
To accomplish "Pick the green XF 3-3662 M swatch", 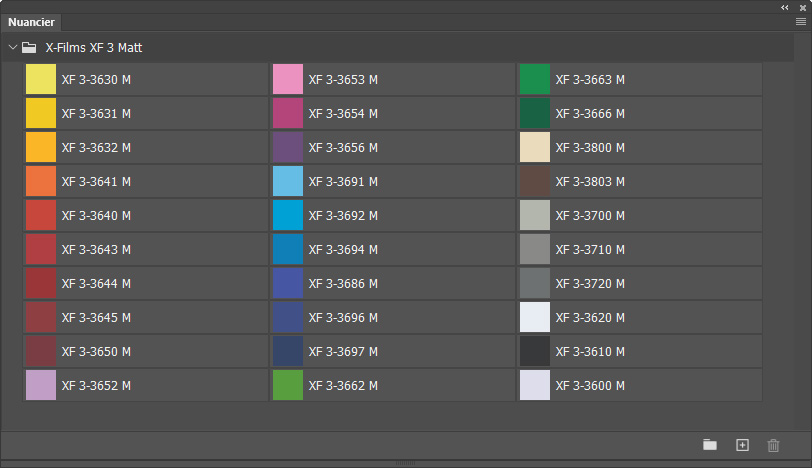I will (288, 385).
